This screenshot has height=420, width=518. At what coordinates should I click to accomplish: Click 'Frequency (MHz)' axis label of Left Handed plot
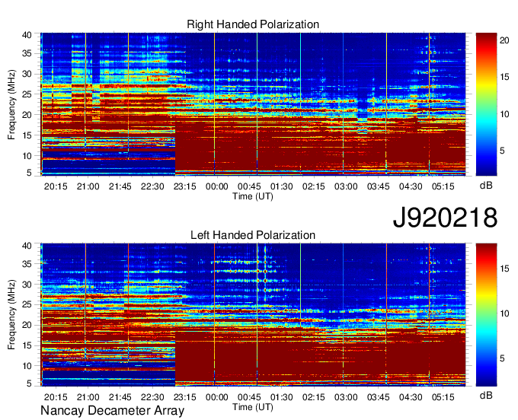pos(11,315)
